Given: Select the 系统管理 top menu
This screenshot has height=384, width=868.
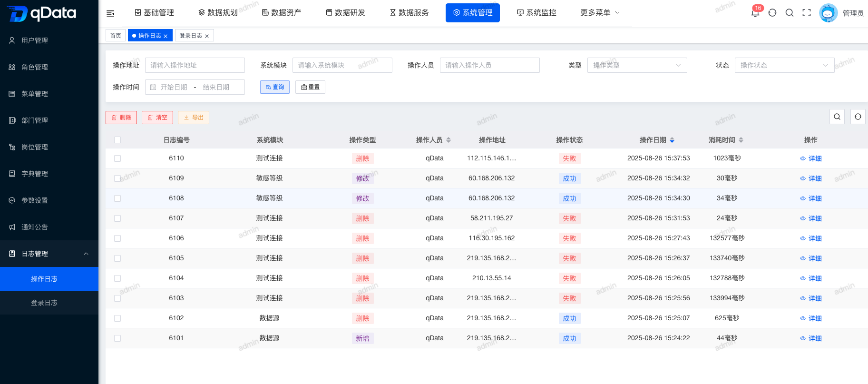Looking at the screenshot, I should coord(473,13).
